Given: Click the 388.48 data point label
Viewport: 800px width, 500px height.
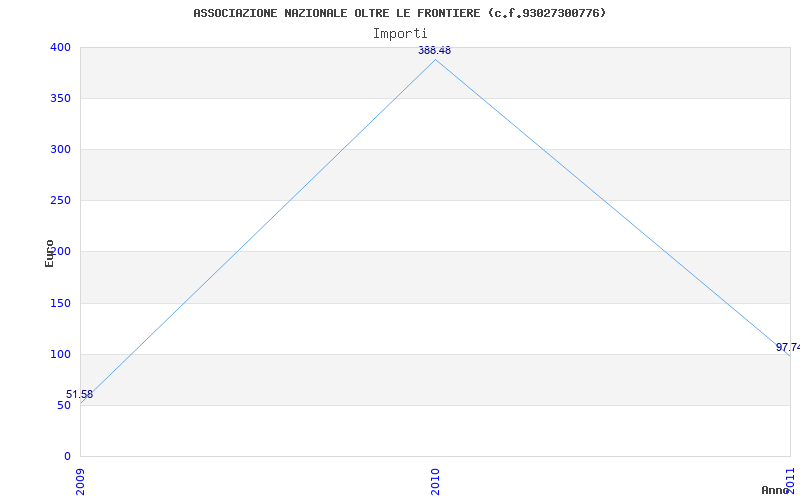Looking at the screenshot, I should [434, 51].
